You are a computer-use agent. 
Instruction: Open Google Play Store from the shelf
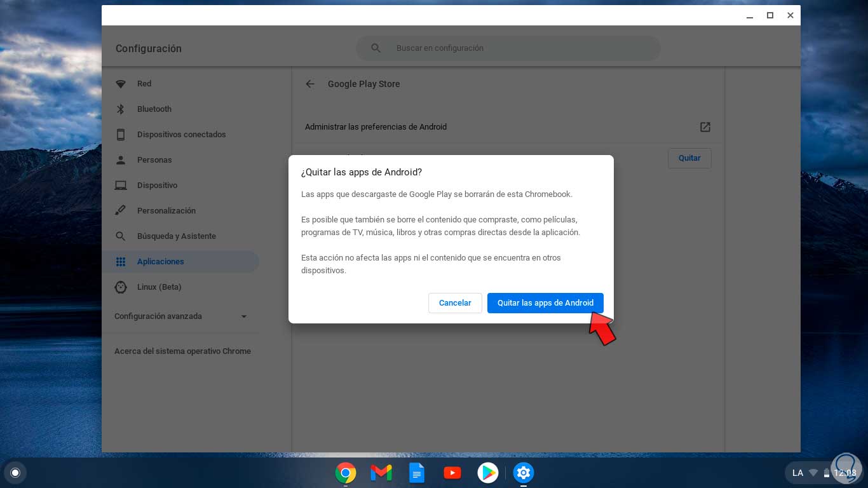coord(488,473)
